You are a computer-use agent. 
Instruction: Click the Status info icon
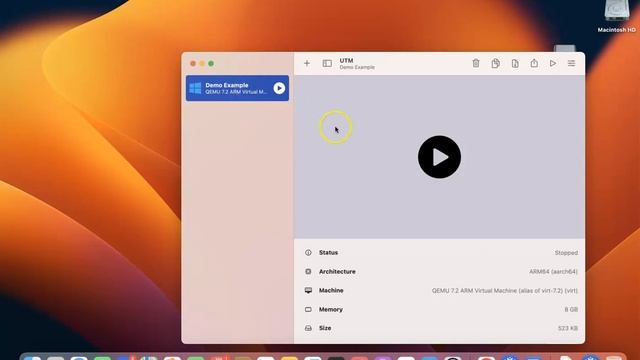coord(308,253)
